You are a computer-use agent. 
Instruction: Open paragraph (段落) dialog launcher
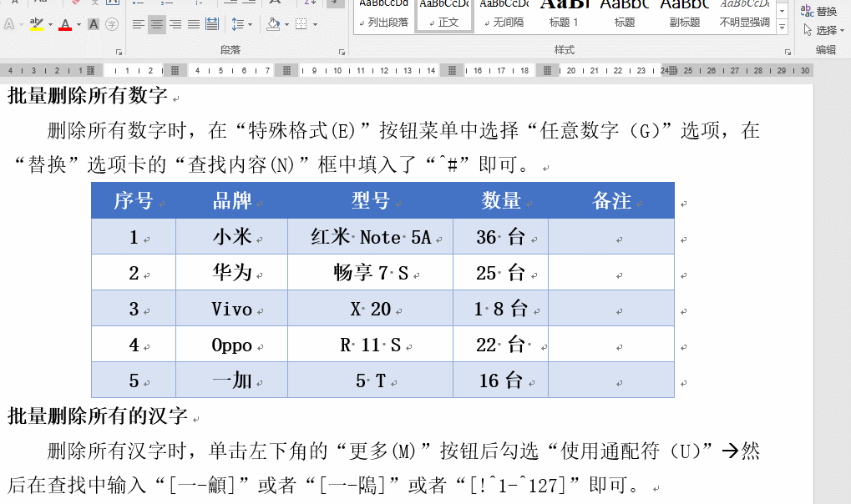tap(342, 52)
